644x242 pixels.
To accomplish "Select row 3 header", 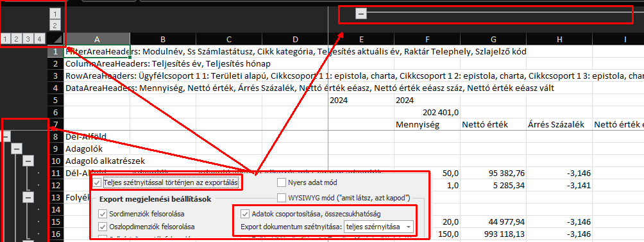I will click(55, 76).
